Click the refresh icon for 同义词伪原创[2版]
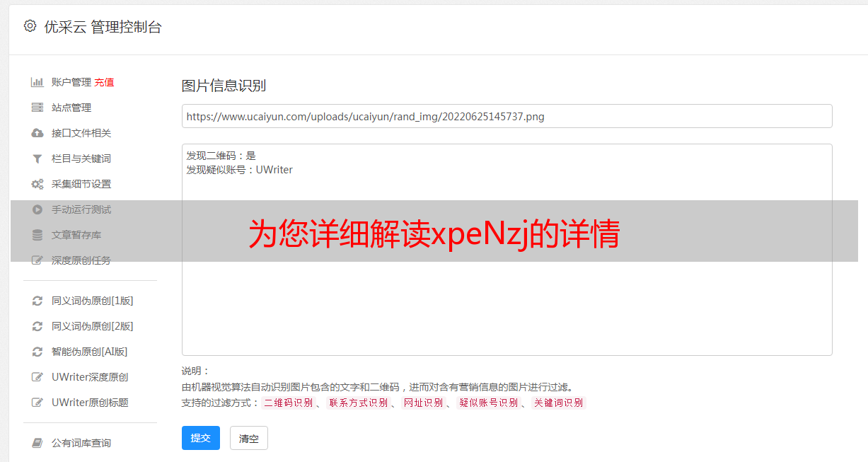The width and height of the screenshot is (868, 462). tap(37, 326)
